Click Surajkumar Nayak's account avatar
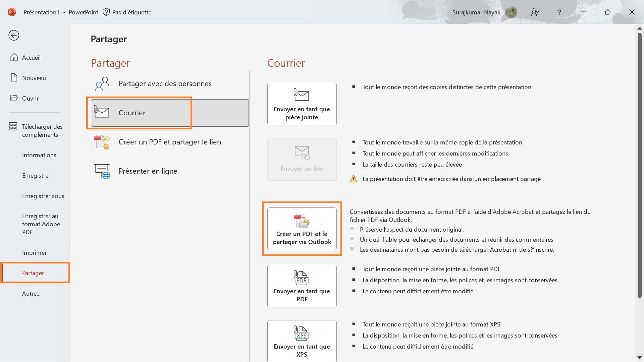644x362 pixels. click(x=512, y=12)
